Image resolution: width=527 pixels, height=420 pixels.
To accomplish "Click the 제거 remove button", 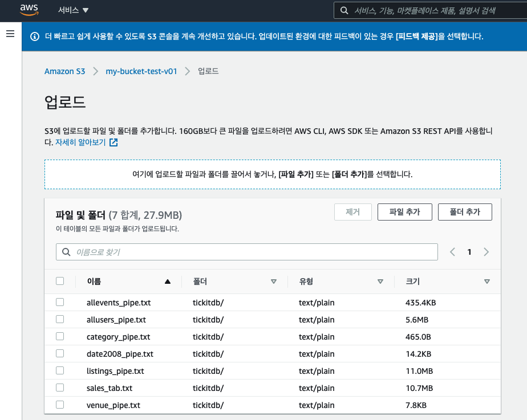I will (353, 212).
